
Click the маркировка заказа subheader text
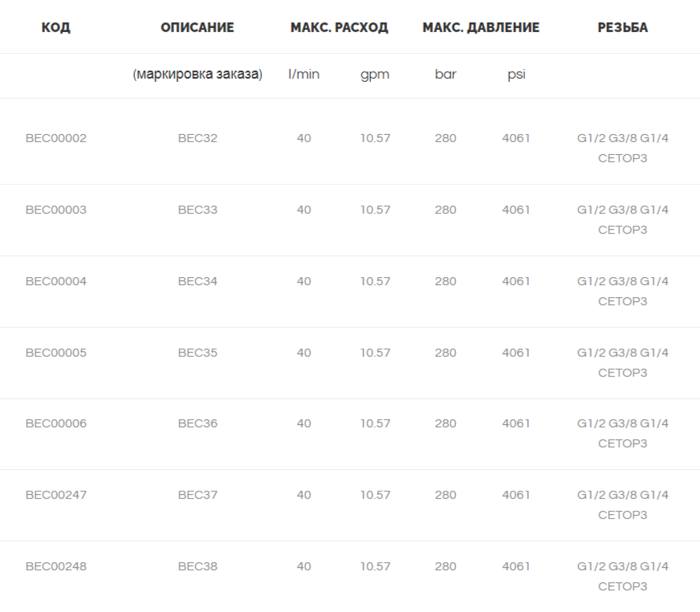pyautogui.click(x=197, y=74)
